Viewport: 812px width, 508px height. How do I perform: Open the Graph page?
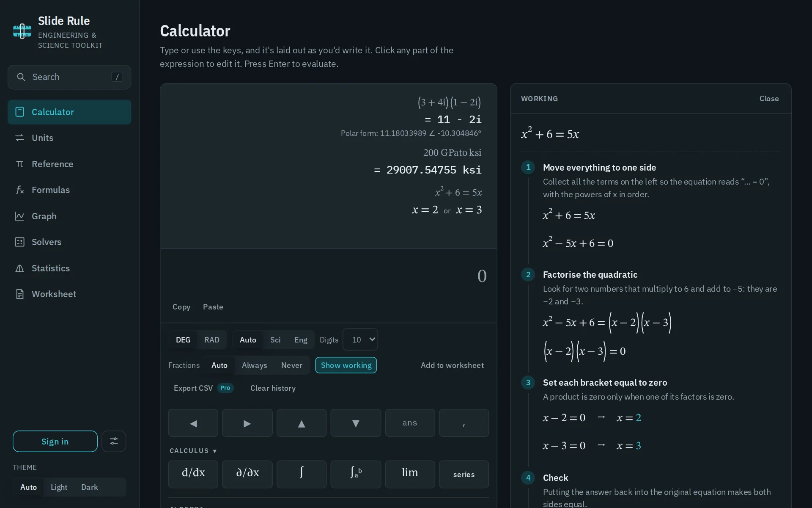coord(69,216)
